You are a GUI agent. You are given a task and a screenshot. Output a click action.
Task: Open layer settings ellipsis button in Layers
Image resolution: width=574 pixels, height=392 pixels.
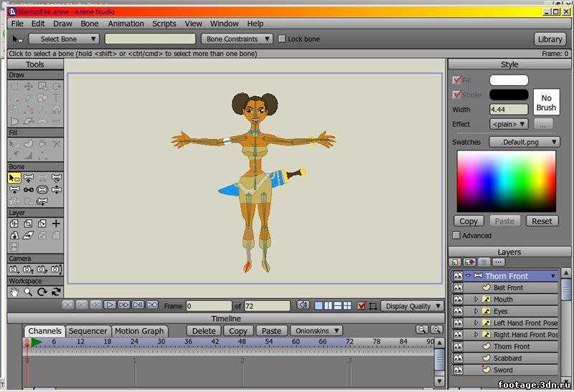(498, 262)
